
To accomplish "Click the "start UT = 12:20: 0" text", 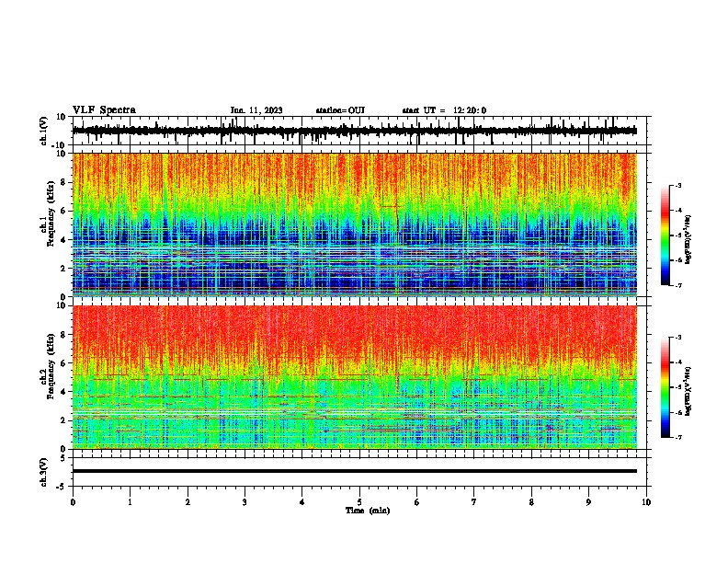I will 444,110.
